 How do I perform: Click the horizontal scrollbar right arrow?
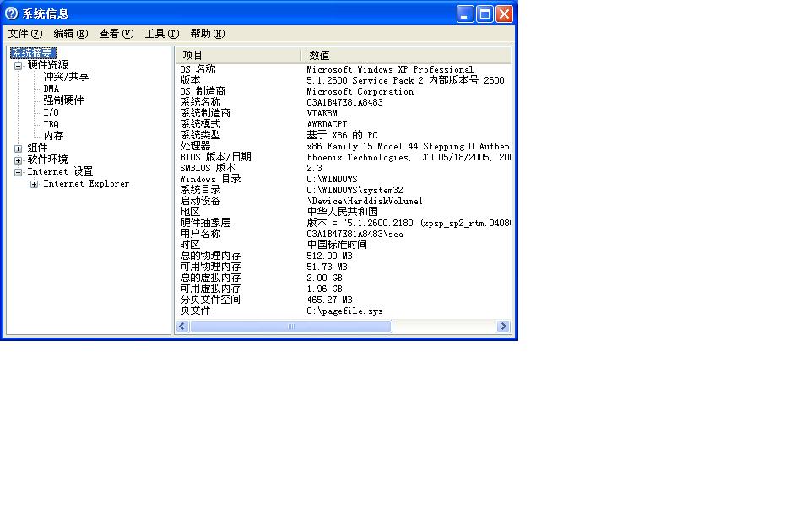503,326
